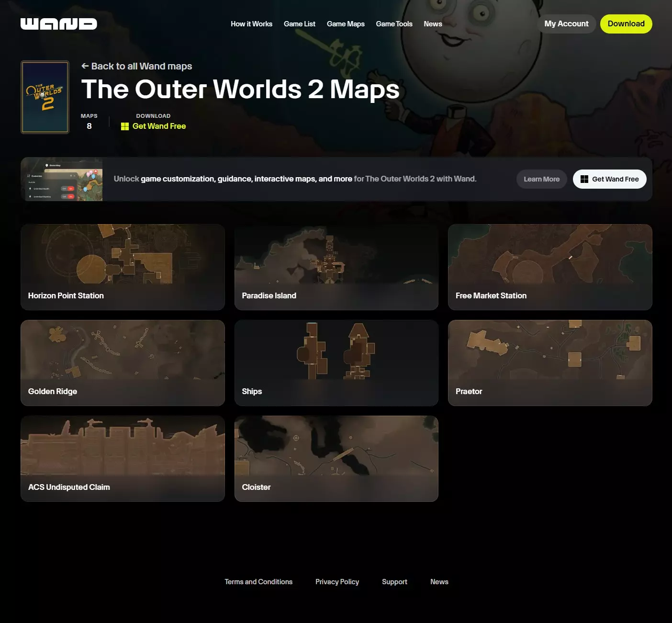Open the Privacy Policy footer link
Viewport: 672px width, 623px height.
click(337, 582)
